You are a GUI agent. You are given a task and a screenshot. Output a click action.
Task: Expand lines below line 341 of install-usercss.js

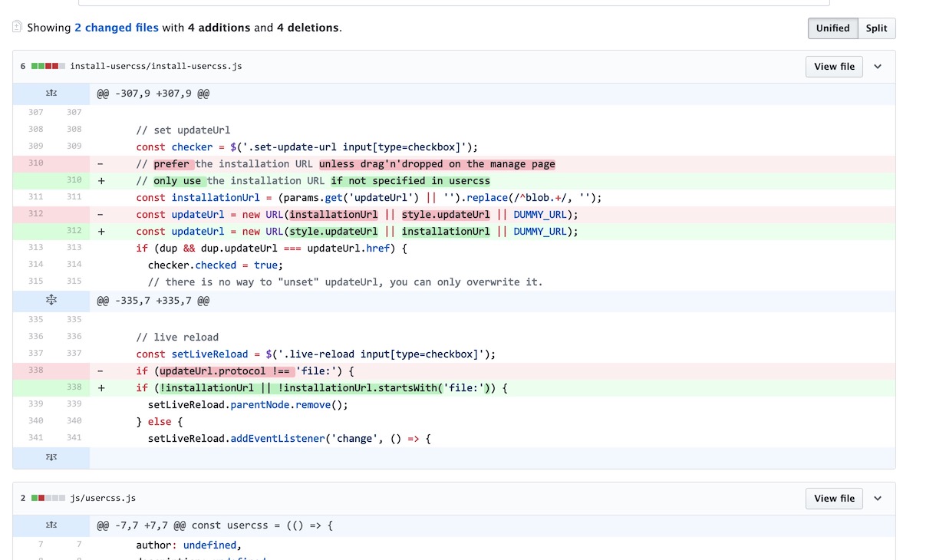coord(51,457)
